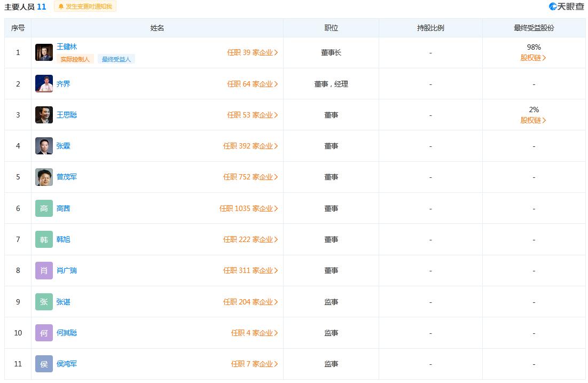Image resolution: width=588 pixels, height=383 pixels.
Task: Click 张霖's avatar photo
Action: click(44, 146)
